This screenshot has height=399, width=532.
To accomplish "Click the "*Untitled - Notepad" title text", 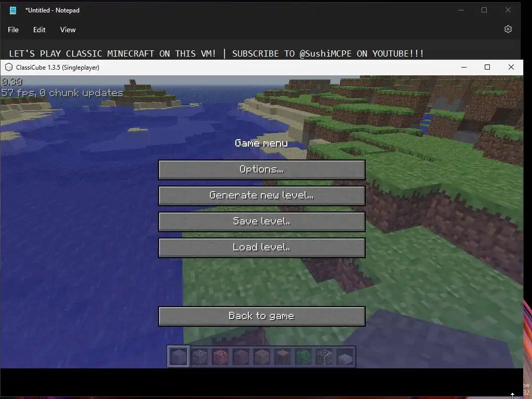I will [52, 10].
